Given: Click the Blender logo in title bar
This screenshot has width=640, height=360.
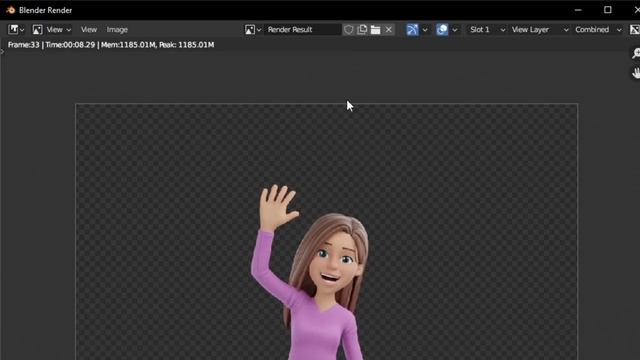Looking at the screenshot, I should point(11,10).
